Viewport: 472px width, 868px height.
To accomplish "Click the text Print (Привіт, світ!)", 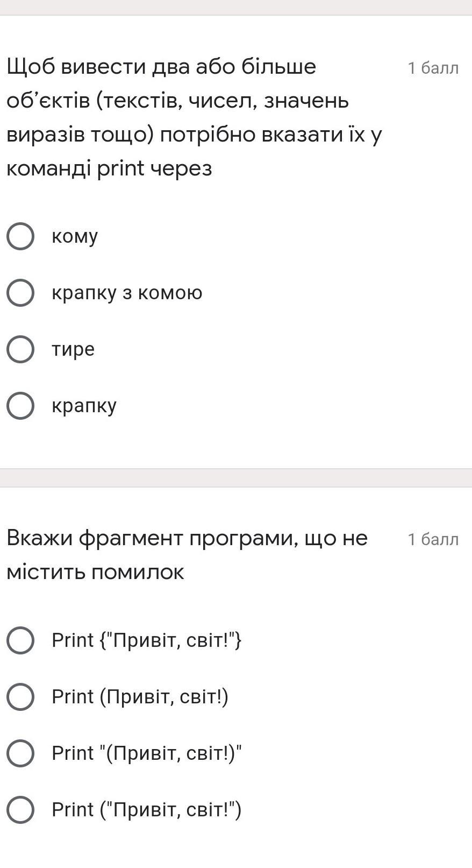I will point(140,697).
